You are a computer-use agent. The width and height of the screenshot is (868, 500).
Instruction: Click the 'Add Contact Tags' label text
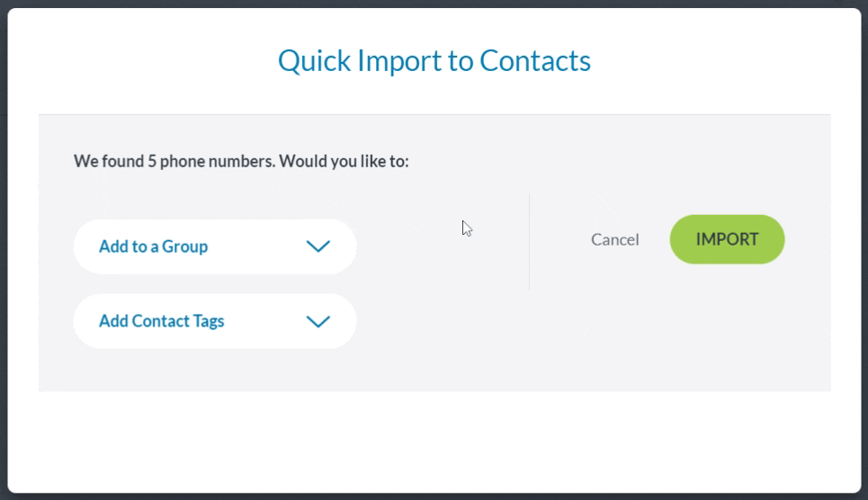pos(161,321)
